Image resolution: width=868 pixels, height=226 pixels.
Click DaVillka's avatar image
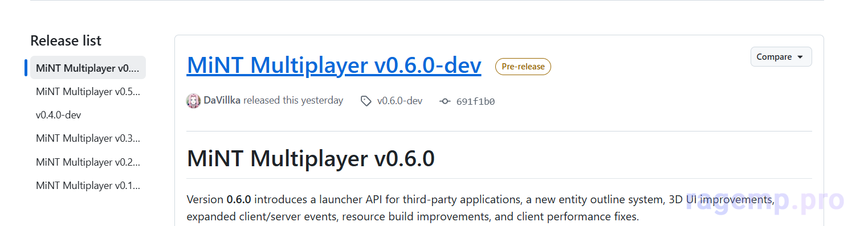click(x=194, y=101)
